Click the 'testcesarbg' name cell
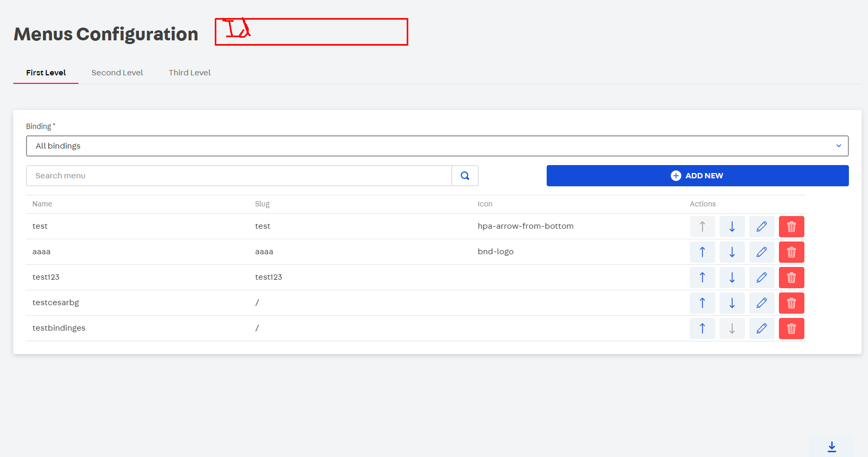Image resolution: width=868 pixels, height=457 pixels. 56,303
